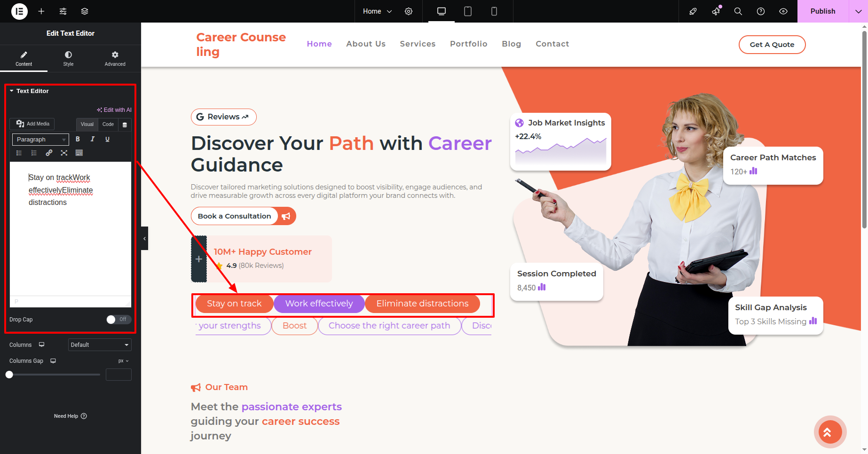Switch to desktop device view
Screen dimensions: 868x454
tap(442, 11)
